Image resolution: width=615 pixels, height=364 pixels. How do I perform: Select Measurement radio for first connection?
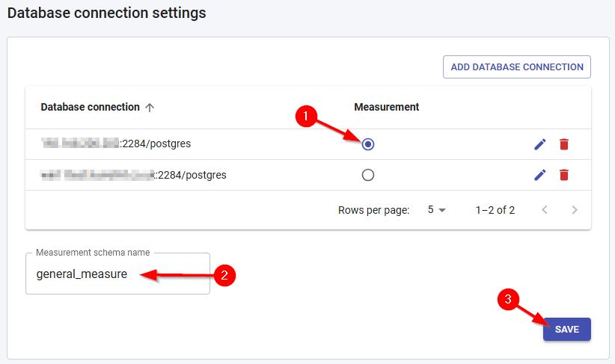[367, 144]
